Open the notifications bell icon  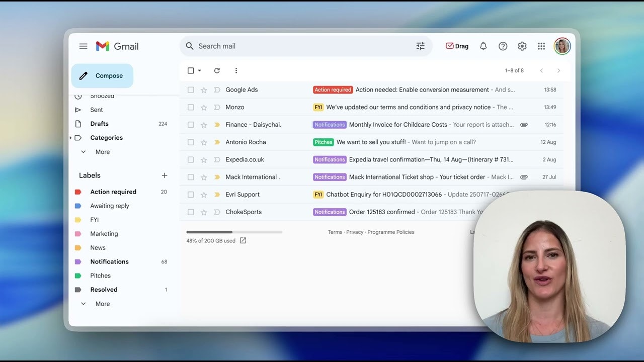[483, 46]
